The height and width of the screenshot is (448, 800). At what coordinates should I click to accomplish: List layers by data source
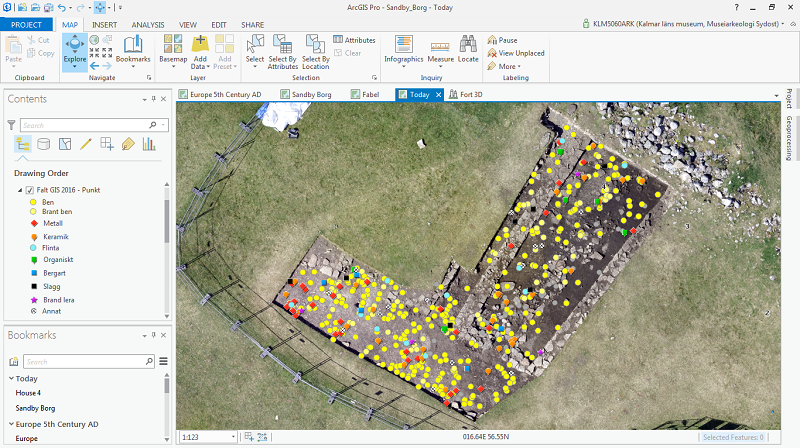click(x=44, y=144)
